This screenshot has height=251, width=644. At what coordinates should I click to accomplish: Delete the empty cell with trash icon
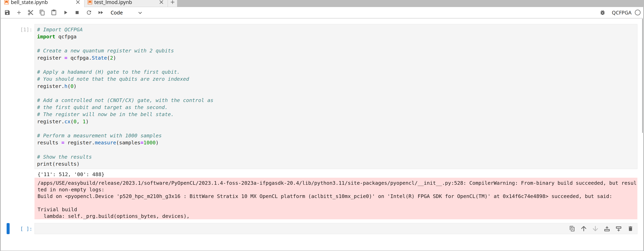630,229
